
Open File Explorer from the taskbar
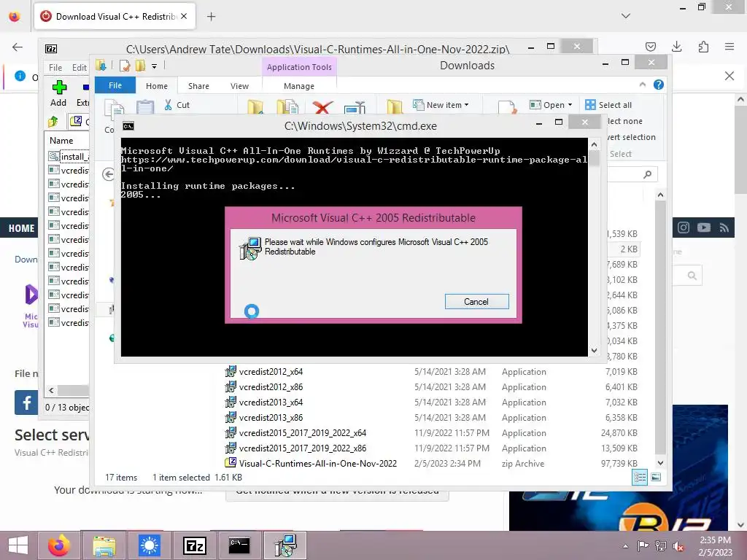pyautogui.click(x=104, y=545)
